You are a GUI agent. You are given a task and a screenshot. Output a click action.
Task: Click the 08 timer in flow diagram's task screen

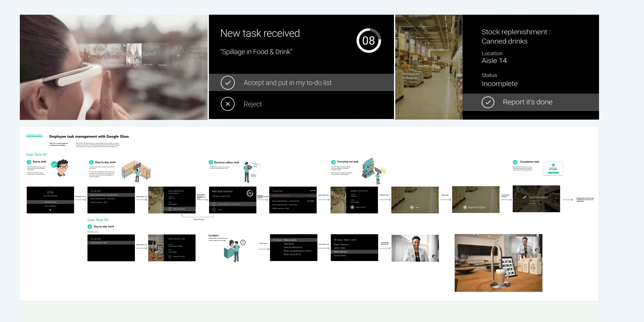(250, 193)
